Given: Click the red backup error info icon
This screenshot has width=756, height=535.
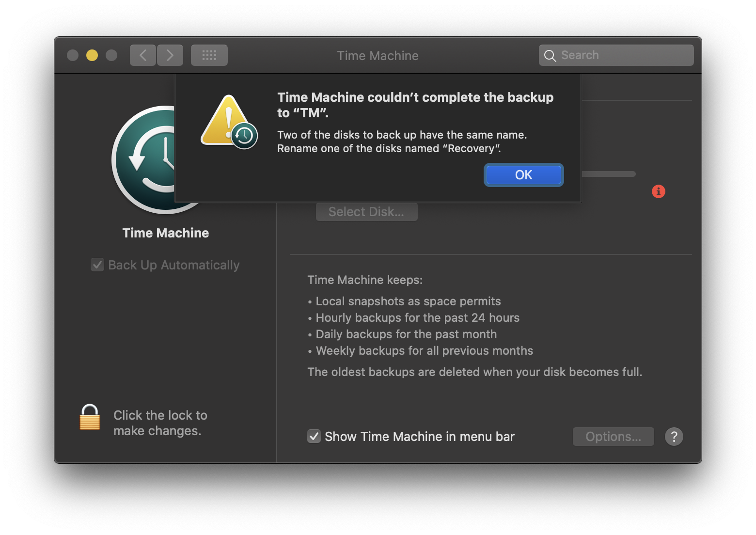Looking at the screenshot, I should click(x=658, y=191).
